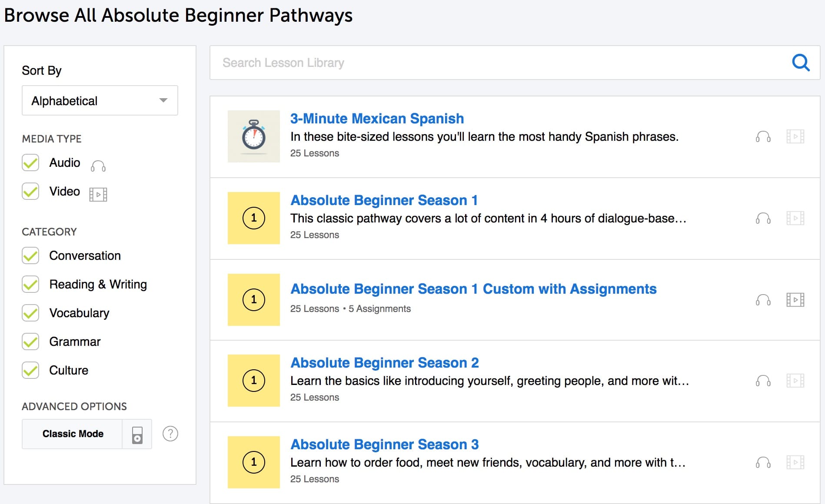Viewport: 825px width, 504px height.
Task: Click the video icon for Season 1 Custom with Assignments
Action: point(795,300)
